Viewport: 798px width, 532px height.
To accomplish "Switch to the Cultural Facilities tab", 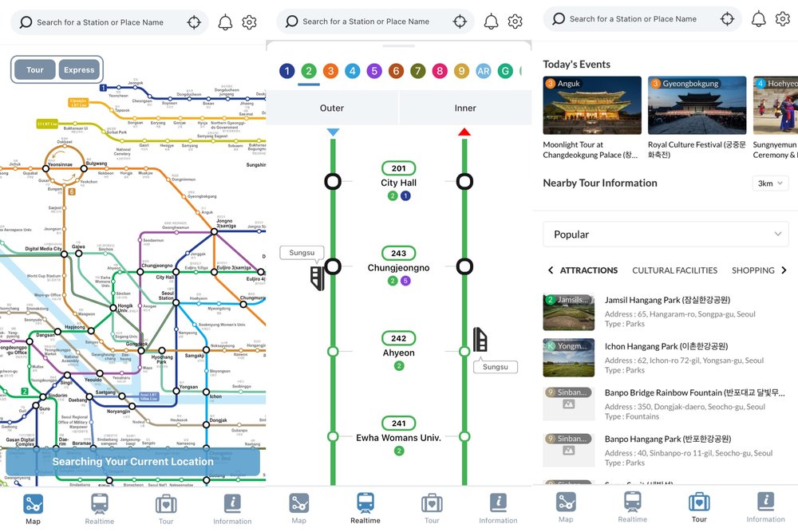I will [x=674, y=270].
